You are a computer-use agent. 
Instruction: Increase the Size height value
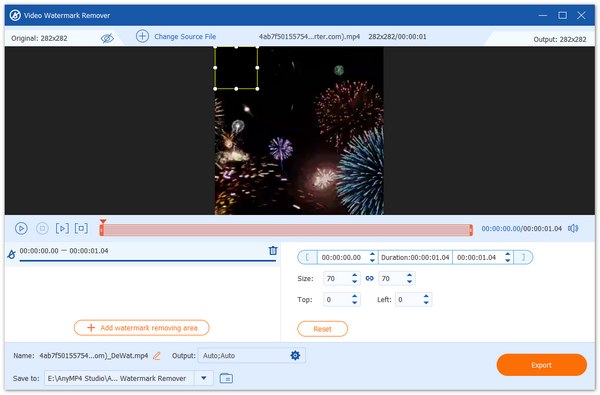pyautogui.click(x=410, y=275)
